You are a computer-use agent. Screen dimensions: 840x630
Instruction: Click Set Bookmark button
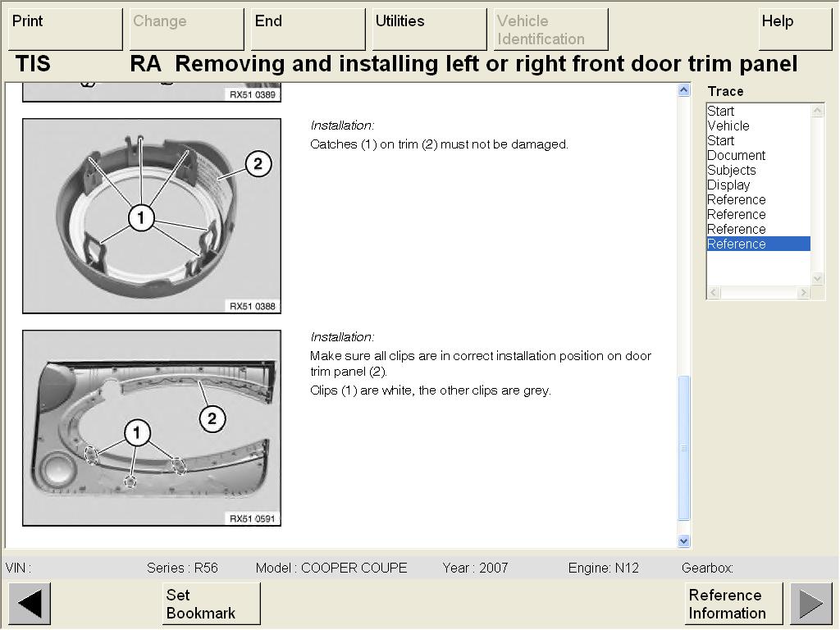211,604
